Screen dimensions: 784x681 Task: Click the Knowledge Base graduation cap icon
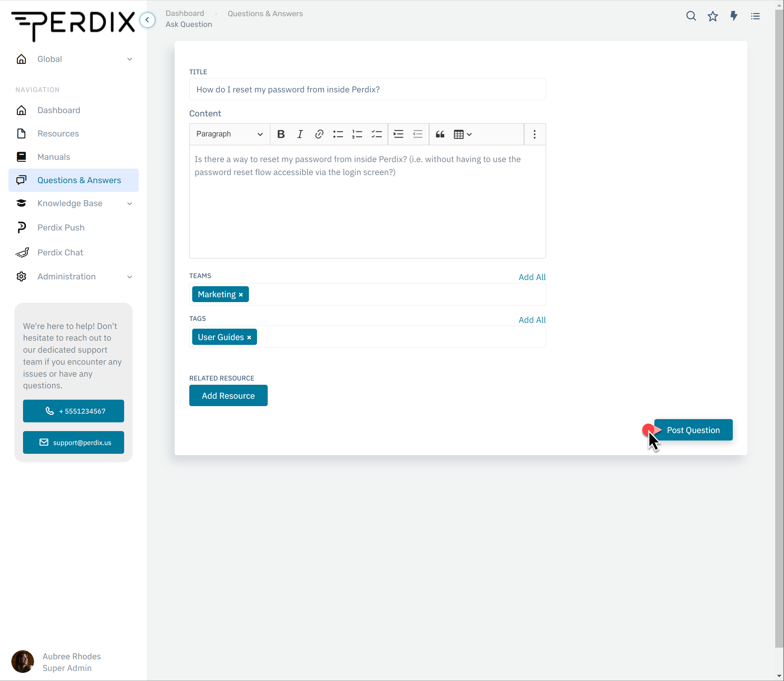click(x=21, y=203)
